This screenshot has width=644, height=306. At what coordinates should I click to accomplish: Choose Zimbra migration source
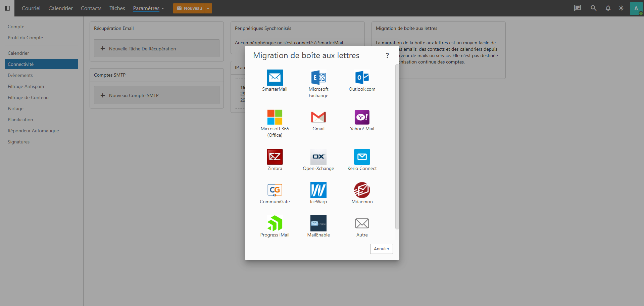click(x=275, y=160)
